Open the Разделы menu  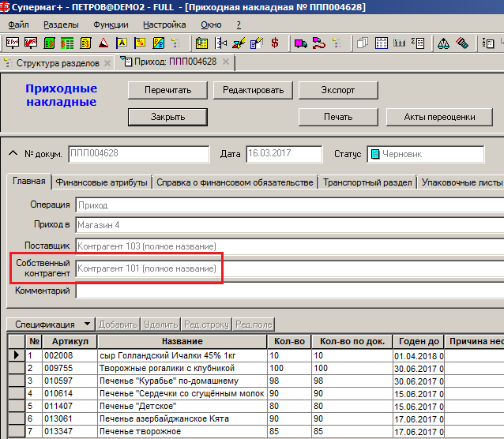click(61, 24)
